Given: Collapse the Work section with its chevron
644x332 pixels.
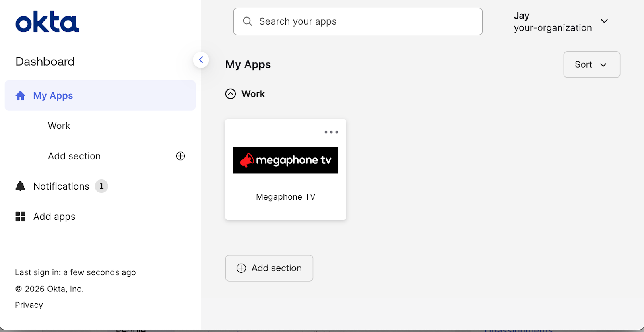Looking at the screenshot, I should pyautogui.click(x=231, y=94).
